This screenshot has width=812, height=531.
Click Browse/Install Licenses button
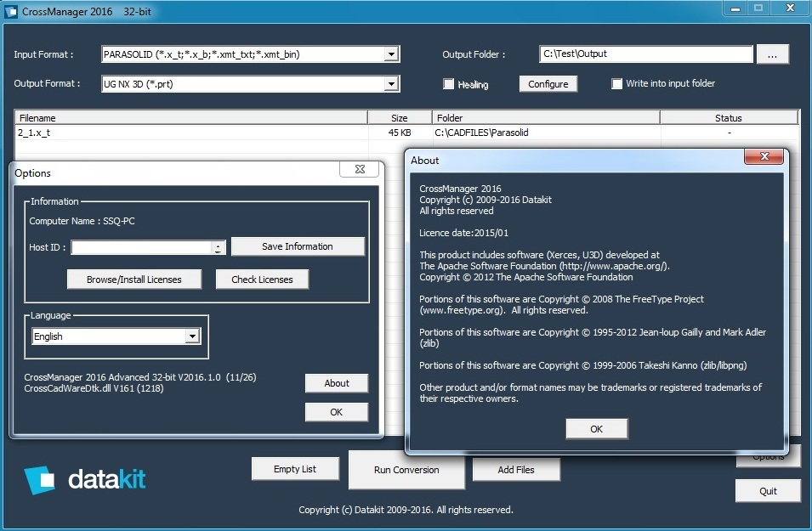(134, 280)
